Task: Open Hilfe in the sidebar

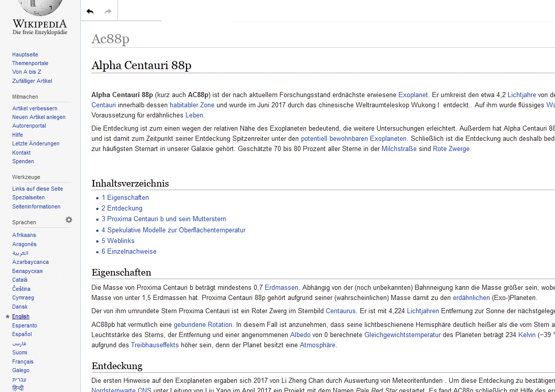Action: point(17,135)
